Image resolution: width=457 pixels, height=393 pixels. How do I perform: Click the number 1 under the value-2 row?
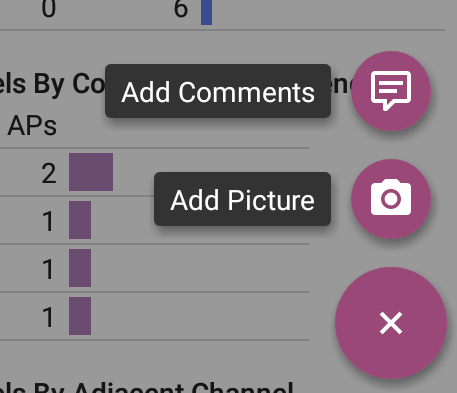point(49,221)
